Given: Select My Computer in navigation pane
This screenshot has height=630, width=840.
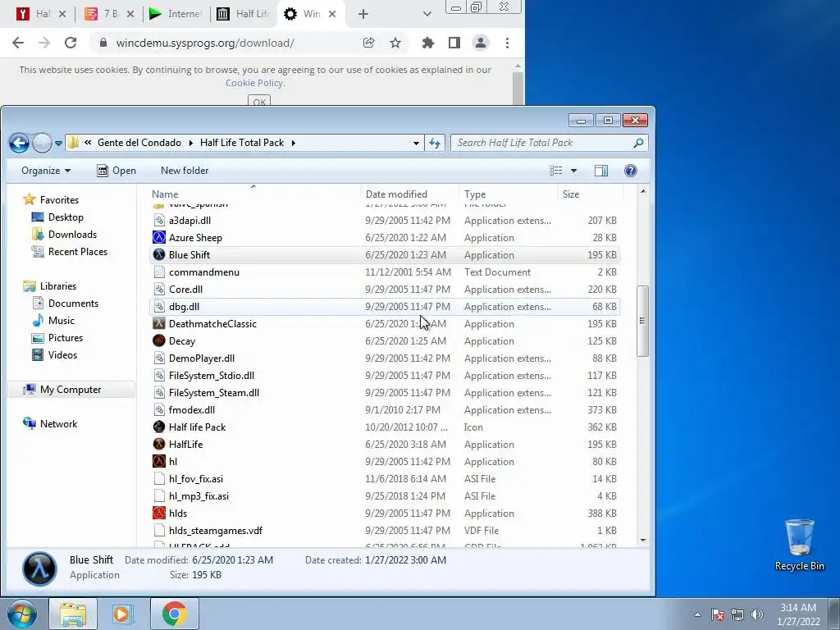Looking at the screenshot, I should point(71,390).
